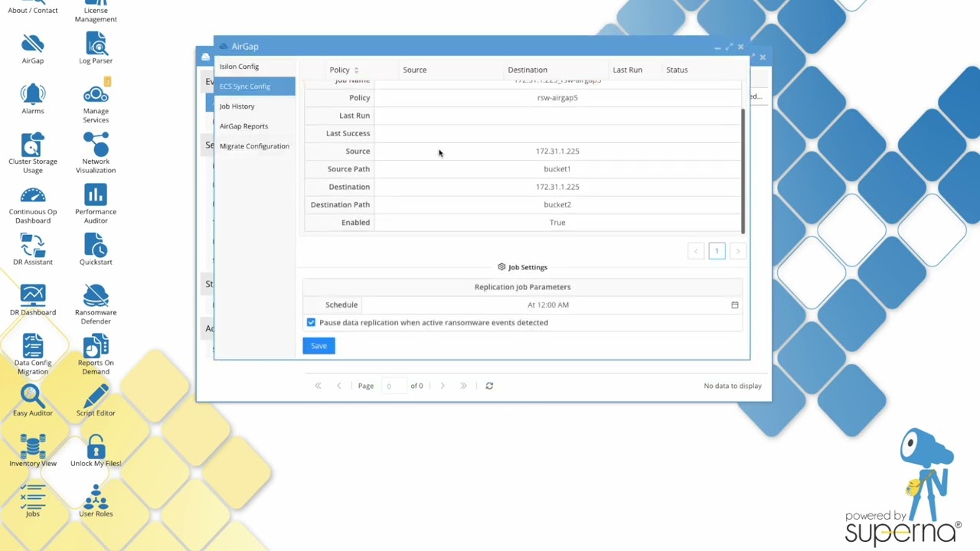Screen dimensions: 980x551
Task: Select ECS Sync Config tab
Action: 254,86
